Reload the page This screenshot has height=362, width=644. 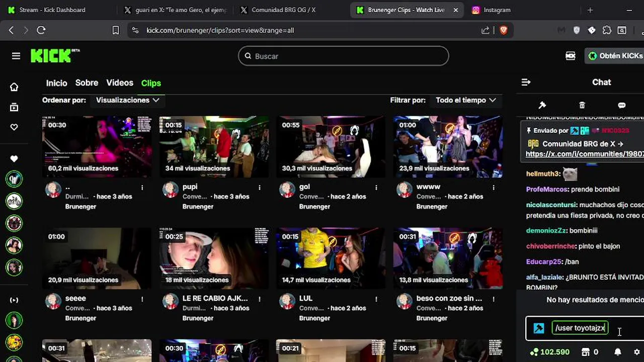pyautogui.click(x=41, y=30)
